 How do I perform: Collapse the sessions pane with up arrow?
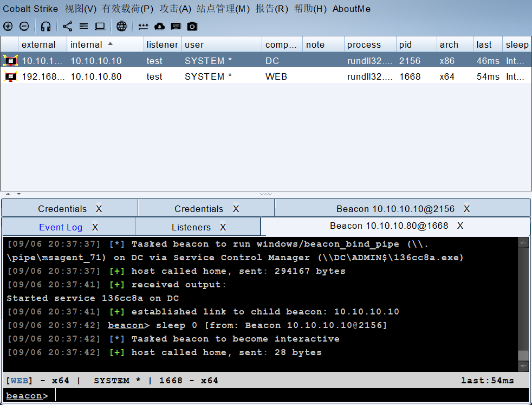click(8, 194)
